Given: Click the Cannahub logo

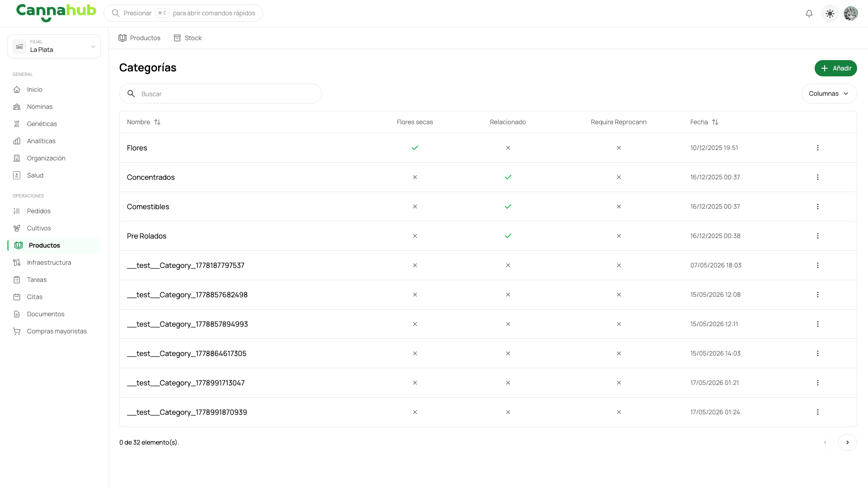Looking at the screenshot, I should (x=56, y=12).
